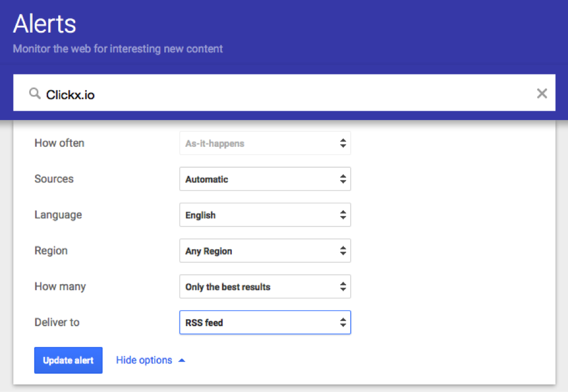
Task: Click the How often label
Action: point(59,143)
